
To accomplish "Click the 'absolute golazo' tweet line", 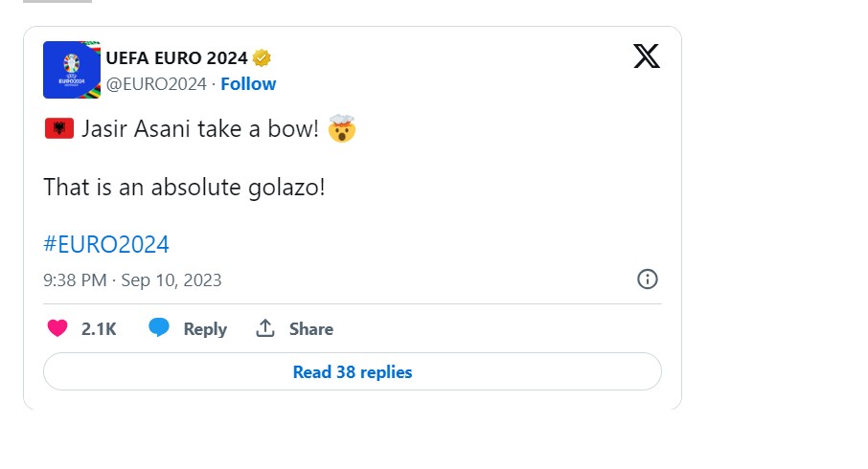I will click(184, 187).
